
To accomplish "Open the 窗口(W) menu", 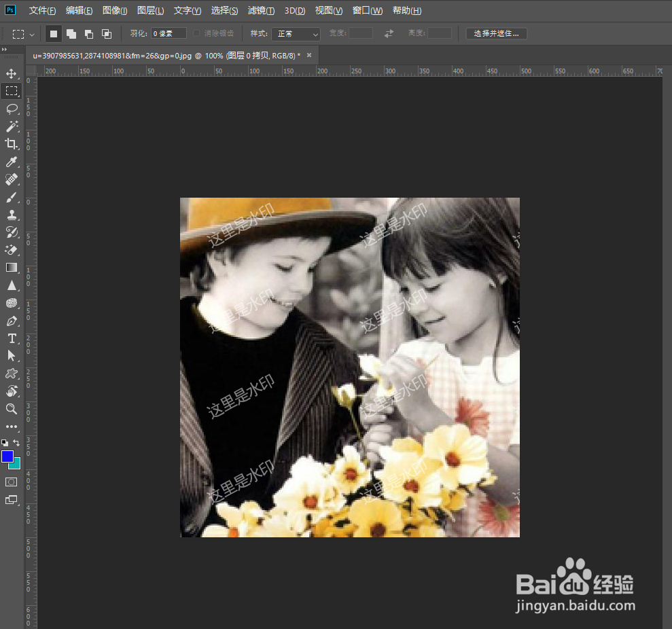I will point(368,11).
